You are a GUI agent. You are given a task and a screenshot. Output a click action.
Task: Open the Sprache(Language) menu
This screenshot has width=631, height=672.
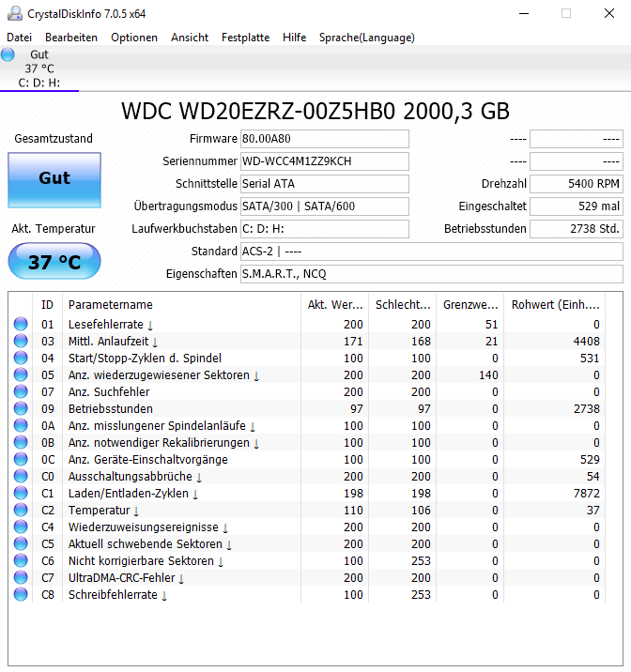(366, 38)
